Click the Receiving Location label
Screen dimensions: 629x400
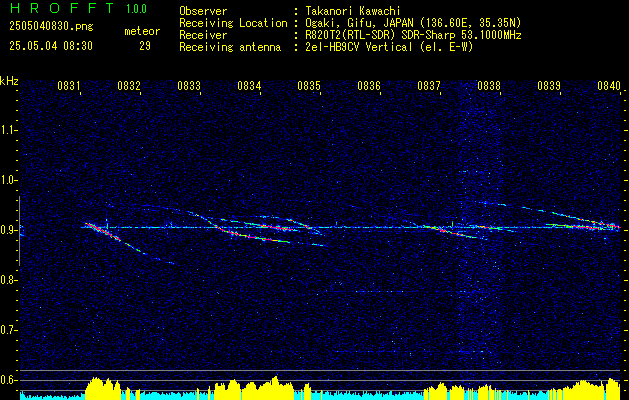coord(233,23)
